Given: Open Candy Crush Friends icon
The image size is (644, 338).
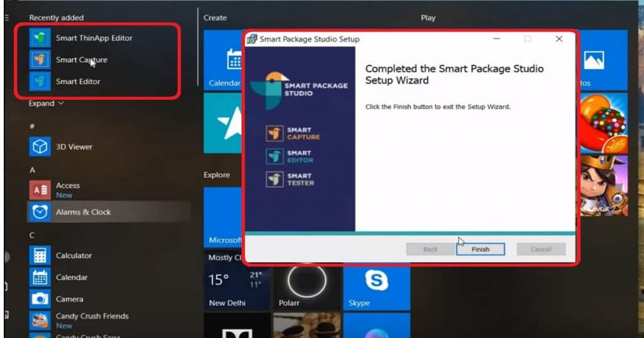Looking at the screenshot, I should coord(40,321).
